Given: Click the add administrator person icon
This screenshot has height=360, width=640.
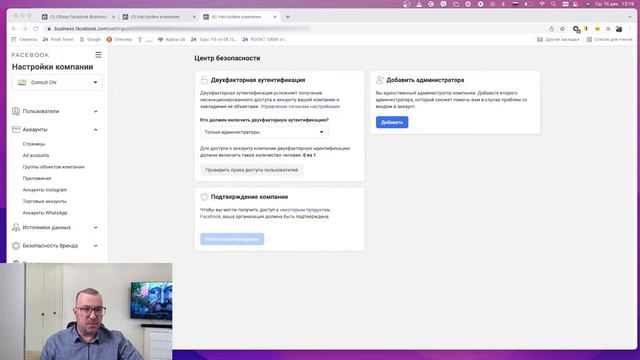Looking at the screenshot, I should (380, 80).
